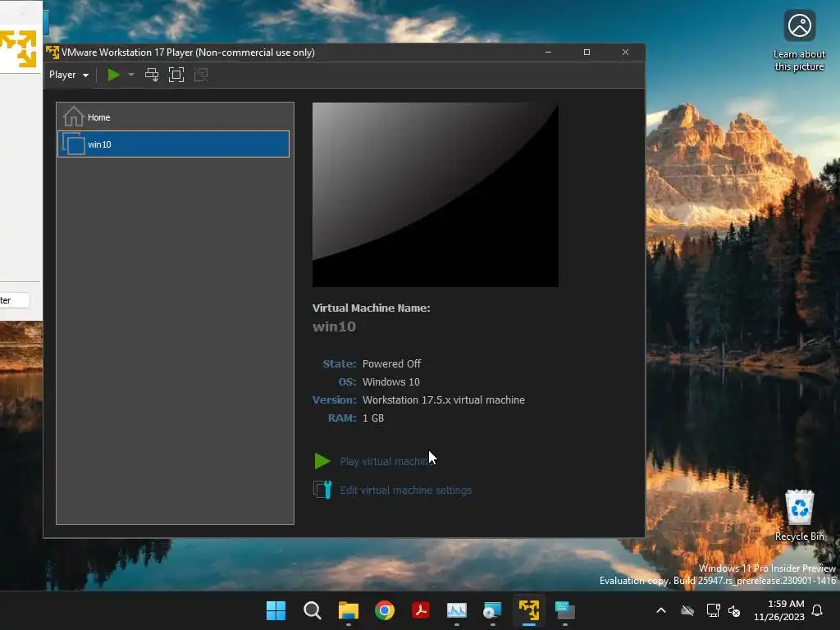Open the Player menu
Screen dimensions: 840x630
click(x=69, y=75)
